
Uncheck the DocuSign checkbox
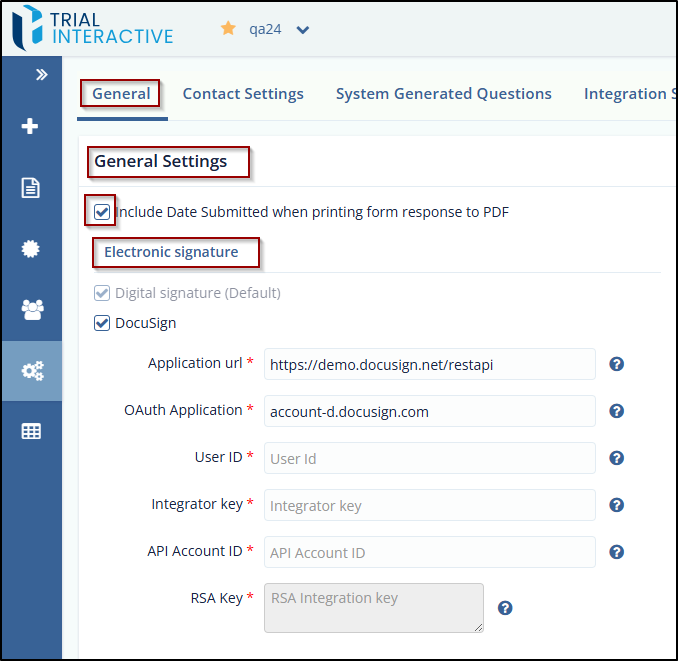[x=102, y=323]
